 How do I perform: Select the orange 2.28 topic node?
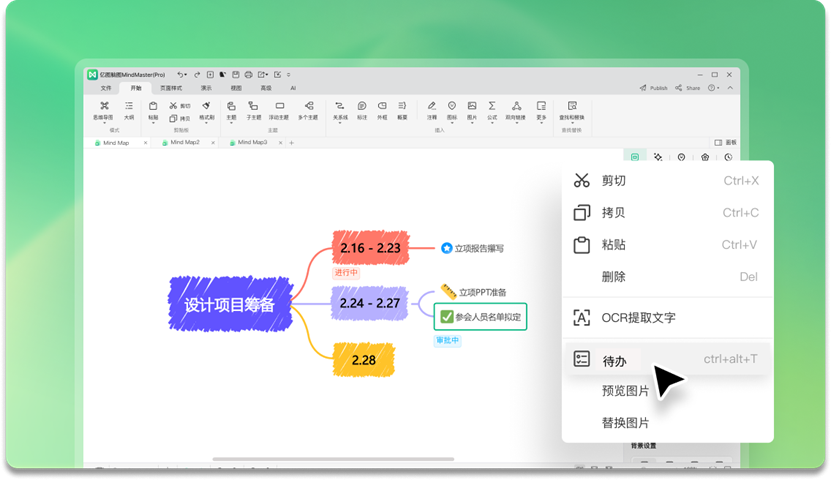(363, 359)
